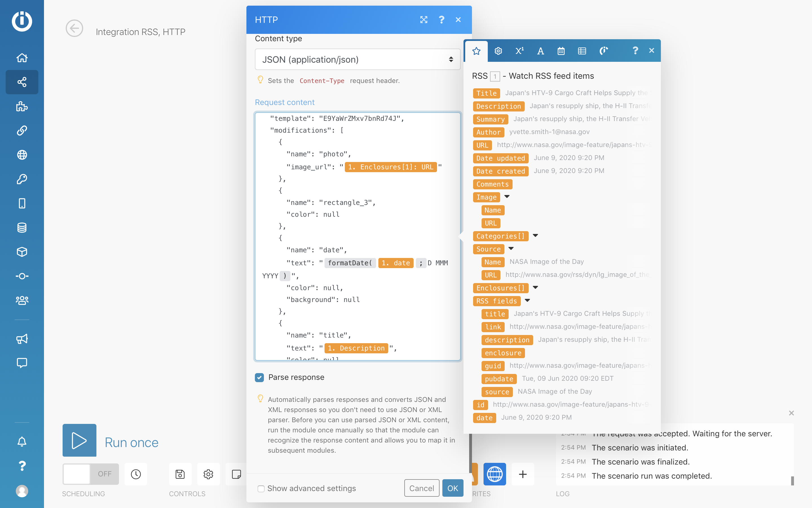Open Scenarios share icon in sidebar
Viewport: 812px width, 508px height.
(22, 82)
